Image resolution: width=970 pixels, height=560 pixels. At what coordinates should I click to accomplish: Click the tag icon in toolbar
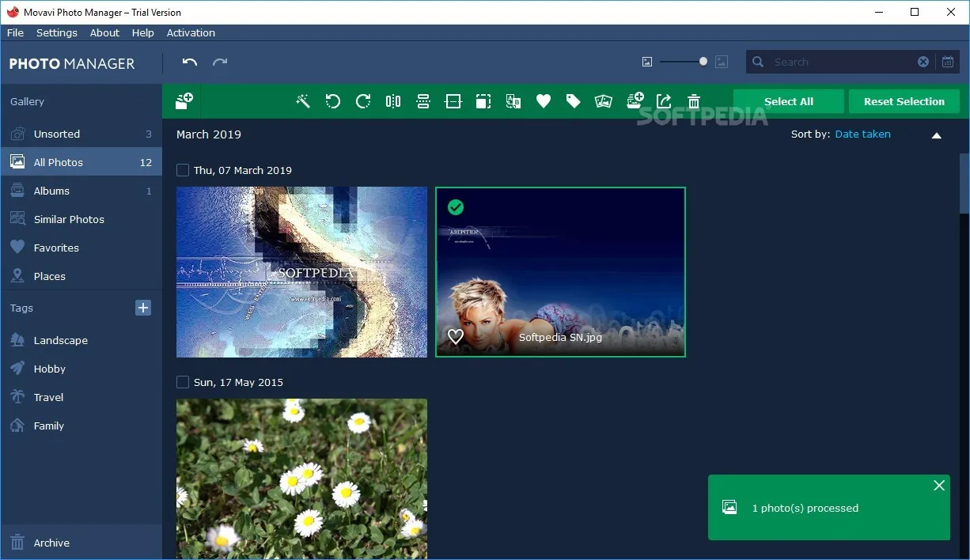coord(574,101)
